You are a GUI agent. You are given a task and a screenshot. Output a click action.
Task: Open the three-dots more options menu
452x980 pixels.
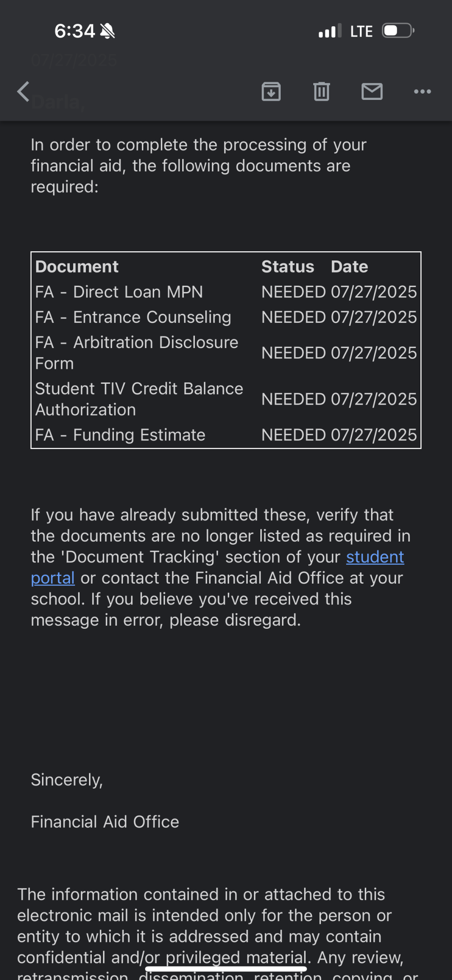click(x=423, y=92)
